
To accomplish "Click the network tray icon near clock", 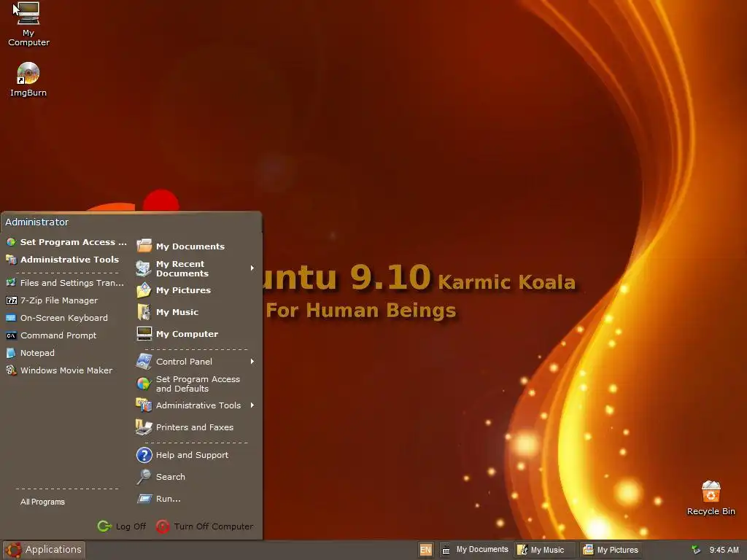I will click(696, 550).
